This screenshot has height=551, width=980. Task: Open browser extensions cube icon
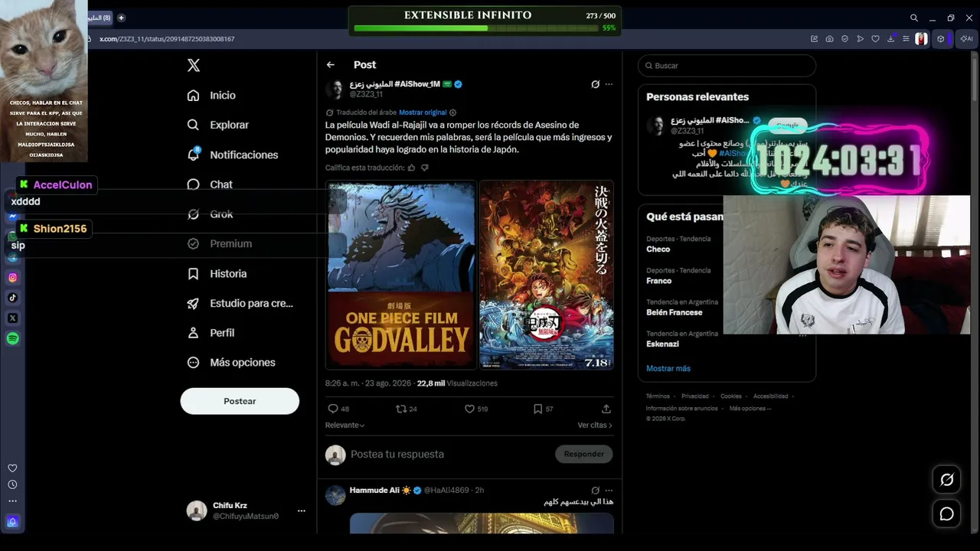[941, 39]
